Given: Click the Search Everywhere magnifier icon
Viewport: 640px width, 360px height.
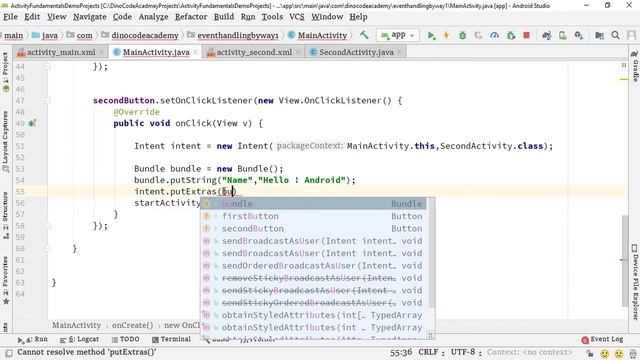Looking at the screenshot, I should pos(616,36).
